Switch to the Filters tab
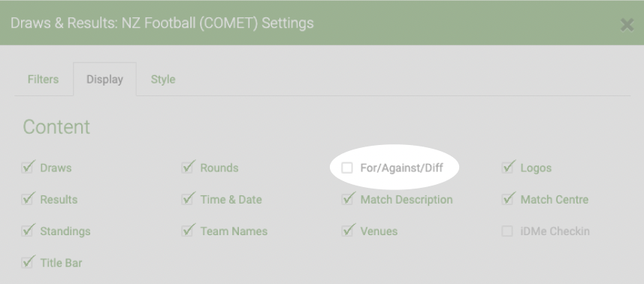The image size is (644, 284). (x=43, y=79)
